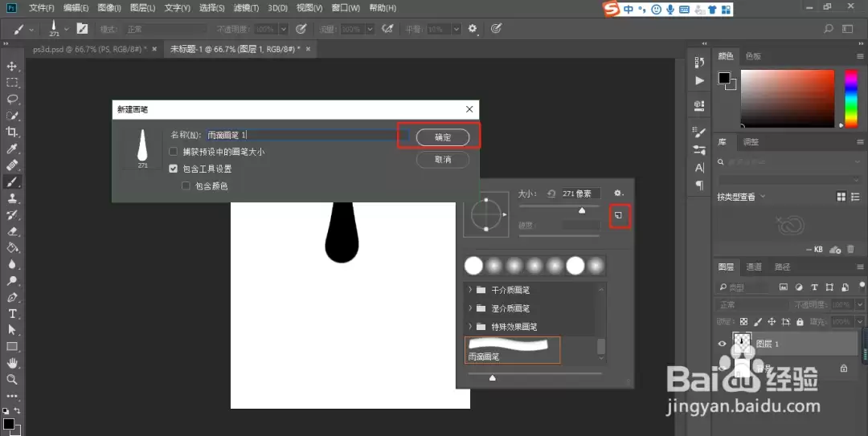868x436 pixels.
Task: Open the 模式 blend mode dropdown
Action: pyautogui.click(x=166, y=29)
